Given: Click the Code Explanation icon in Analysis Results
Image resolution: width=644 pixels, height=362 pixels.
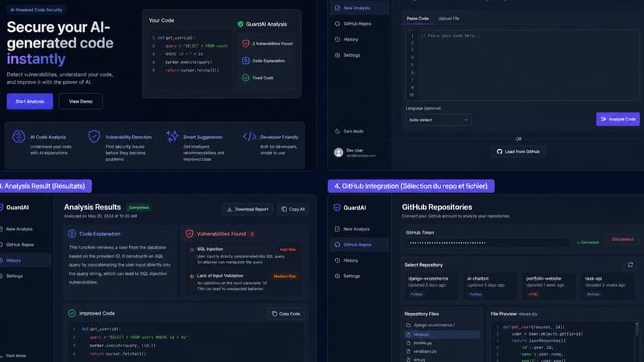Looking at the screenshot, I should (x=72, y=234).
